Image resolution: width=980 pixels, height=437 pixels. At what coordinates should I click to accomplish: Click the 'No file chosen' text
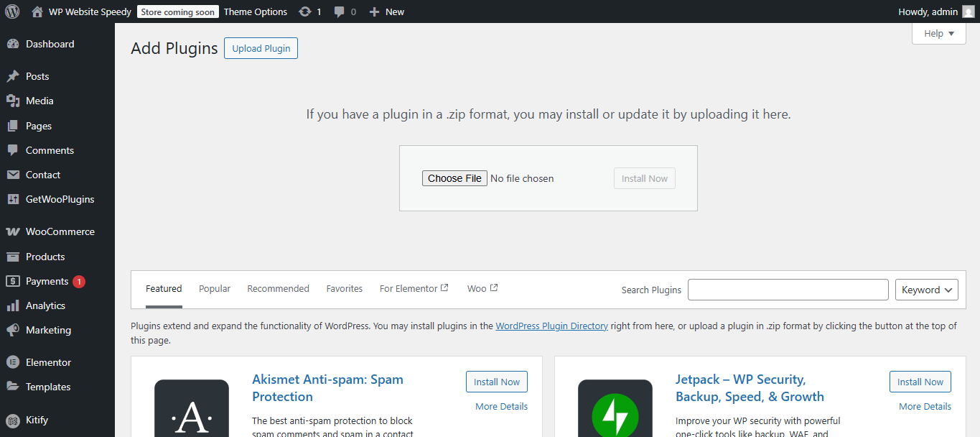click(x=522, y=178)
